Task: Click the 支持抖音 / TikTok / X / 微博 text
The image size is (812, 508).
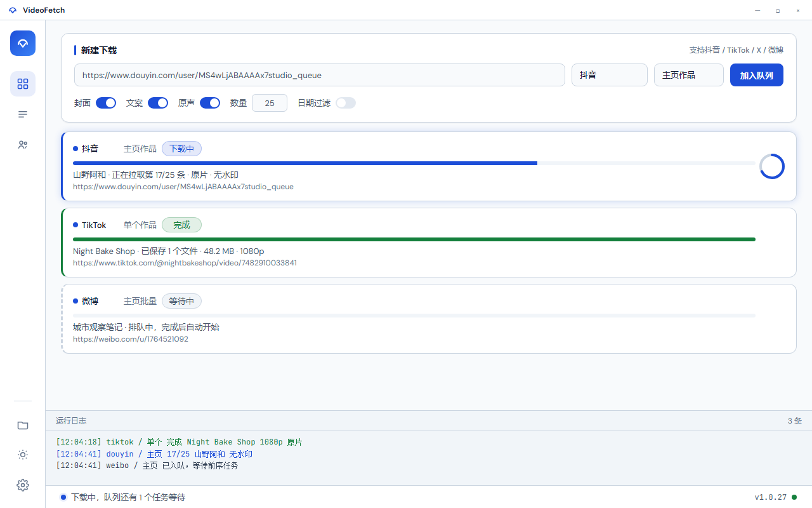Action: coord(737,50)
